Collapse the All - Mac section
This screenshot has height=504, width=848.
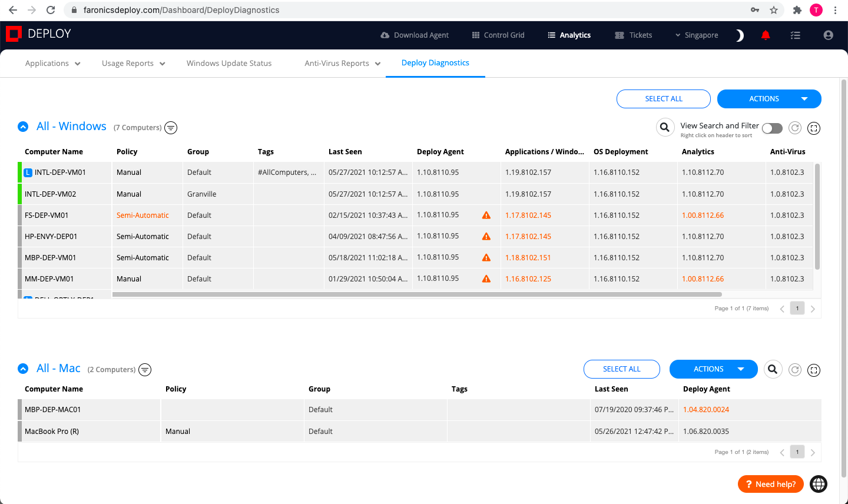(x=23, y=369)
